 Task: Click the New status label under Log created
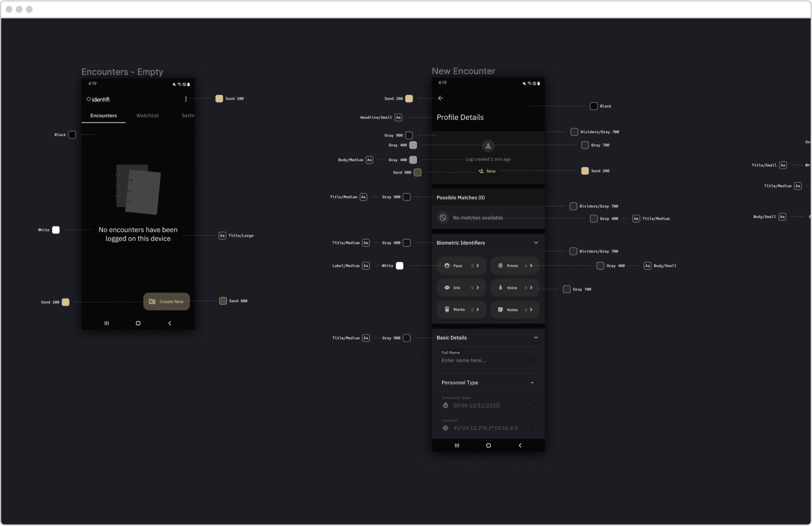coord(491,171)
